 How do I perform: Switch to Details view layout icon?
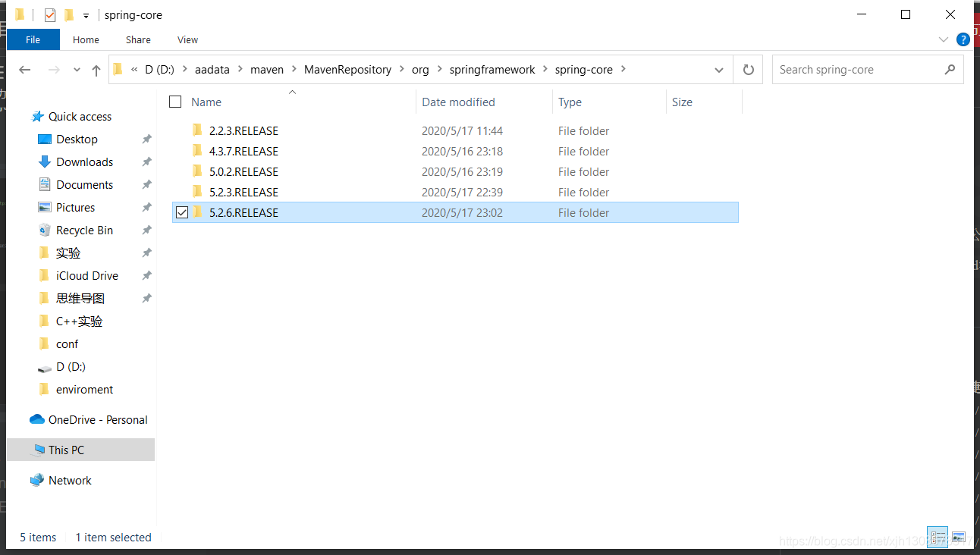point(938,537)
